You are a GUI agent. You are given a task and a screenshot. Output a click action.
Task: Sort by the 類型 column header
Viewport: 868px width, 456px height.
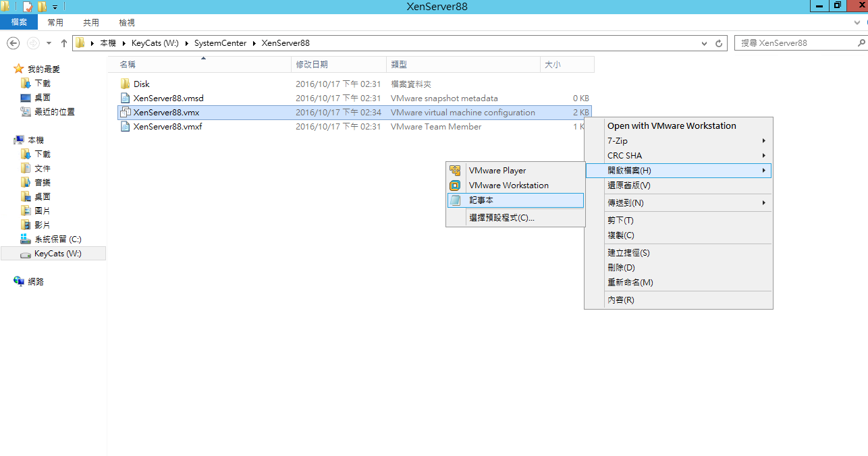[x=463, y=64]
